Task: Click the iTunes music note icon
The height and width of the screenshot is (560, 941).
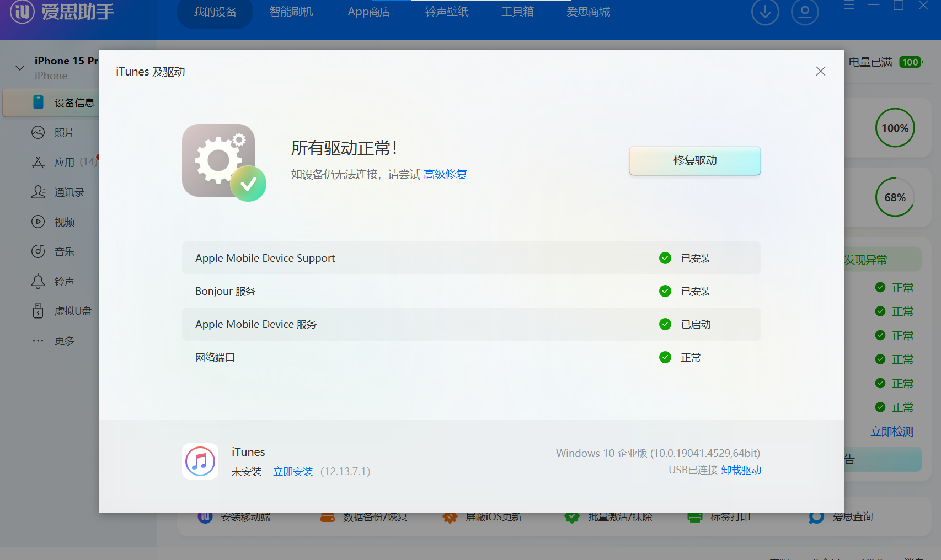Action: (200, 461)
